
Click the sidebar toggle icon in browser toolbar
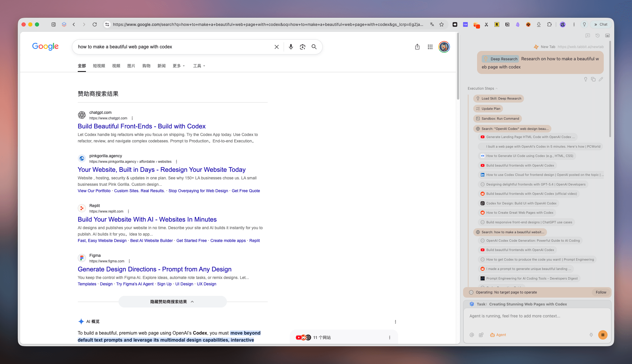coord(54,24)
